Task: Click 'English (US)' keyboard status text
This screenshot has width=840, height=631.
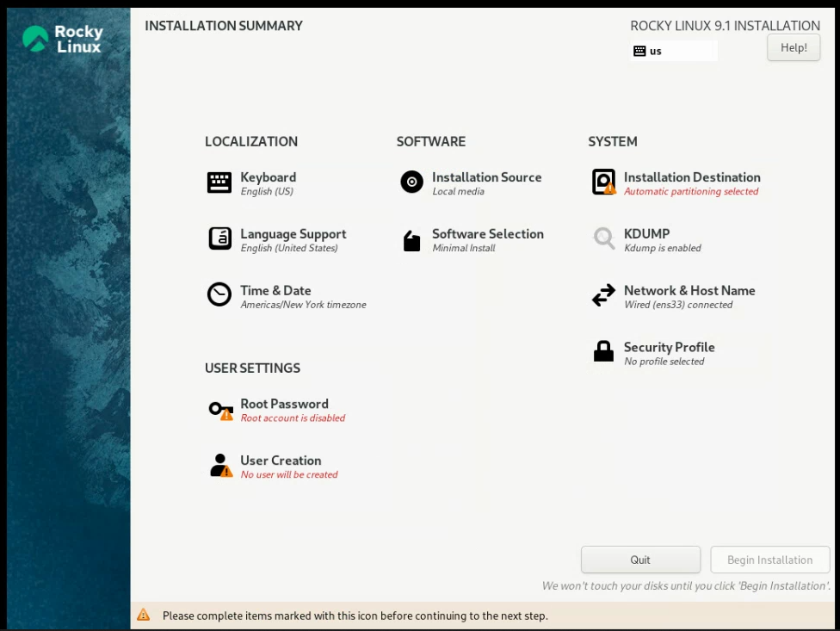Action: click(267, 191)
